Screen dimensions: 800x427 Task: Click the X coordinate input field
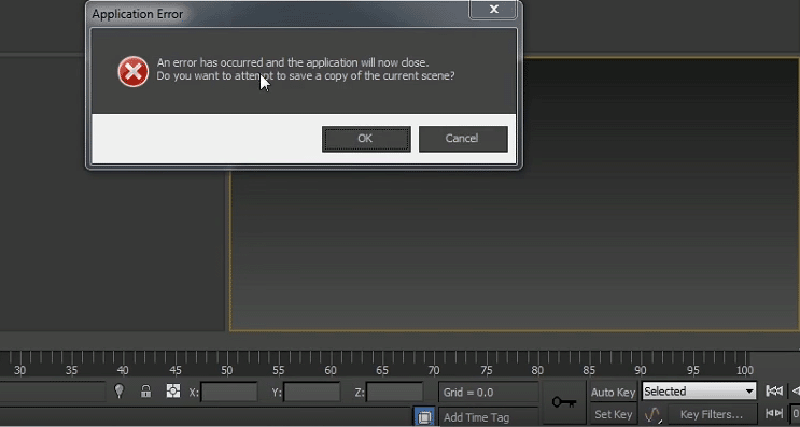point(229,392)
